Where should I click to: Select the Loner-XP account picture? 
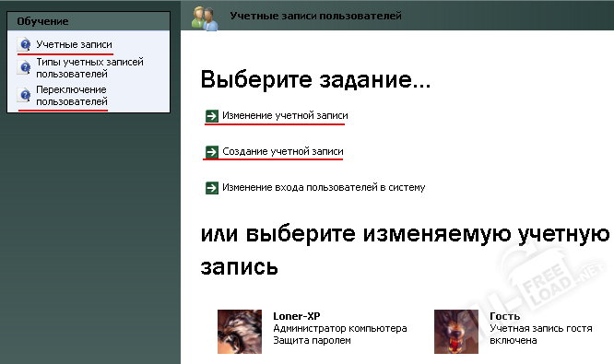240,332
